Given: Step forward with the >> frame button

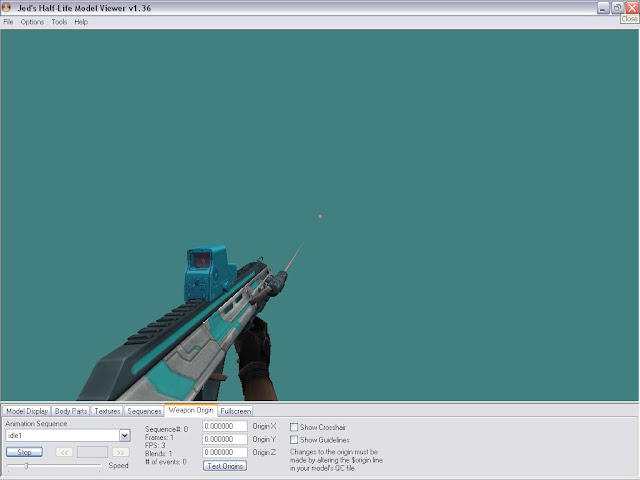Looking at the screenshot, I should point(120,452).
